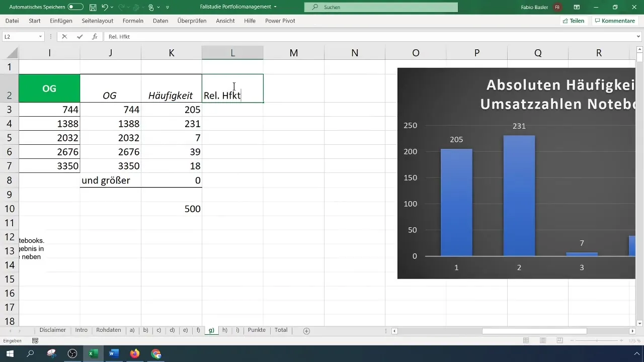Screen dimensions: 644x362
Task: Open the Daten ribbon tab
Action: (x=160, y=21)
